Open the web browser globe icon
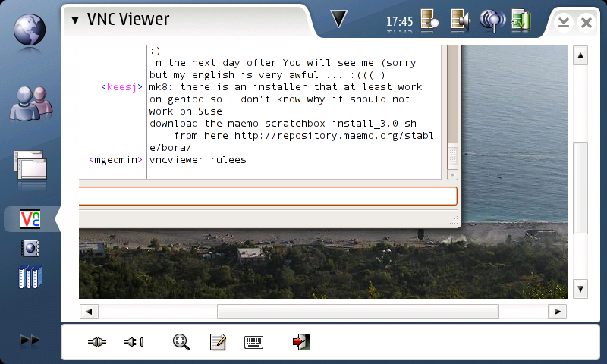The width and height of the screenshot is (607, 364). click(30, 30)
